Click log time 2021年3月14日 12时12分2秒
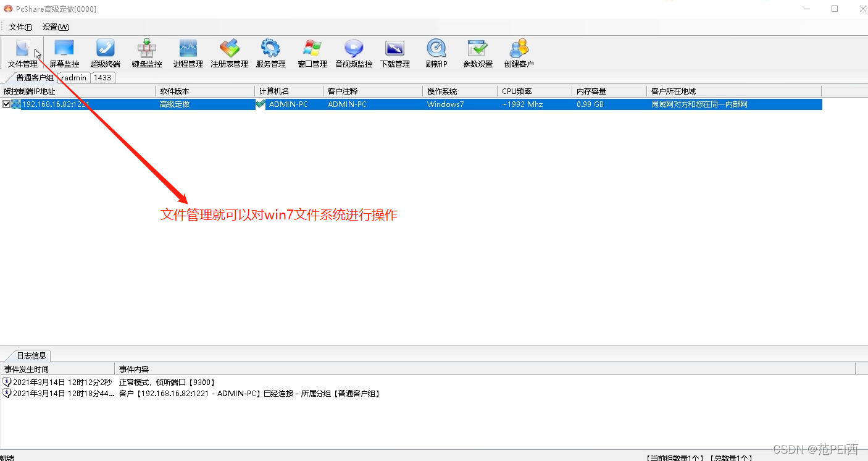 pyautogui.click(x=62, y=383)
